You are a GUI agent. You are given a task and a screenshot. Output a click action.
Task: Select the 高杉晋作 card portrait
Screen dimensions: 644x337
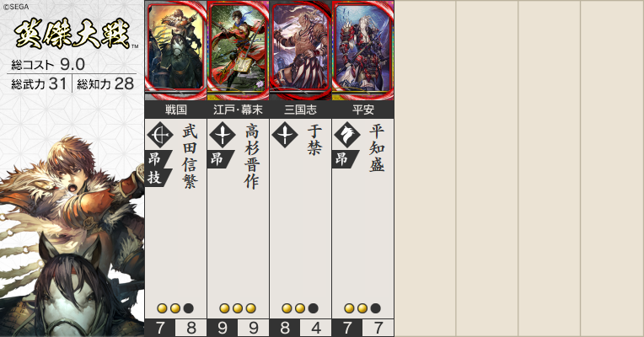click(239, 51)
